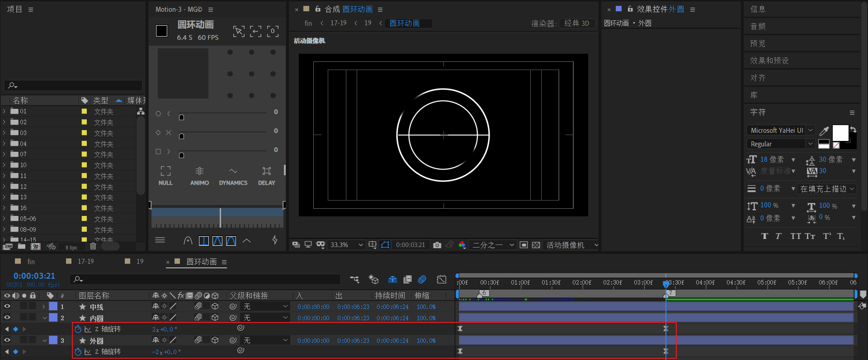Image resolution: width=868 pixels, height=360 pixels.
Task: Open the ANIMO tool in Motion-3
Action: 199,176
